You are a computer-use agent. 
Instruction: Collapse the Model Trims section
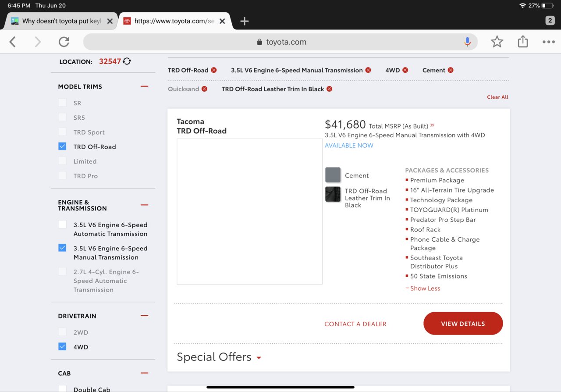click(144, 86)
